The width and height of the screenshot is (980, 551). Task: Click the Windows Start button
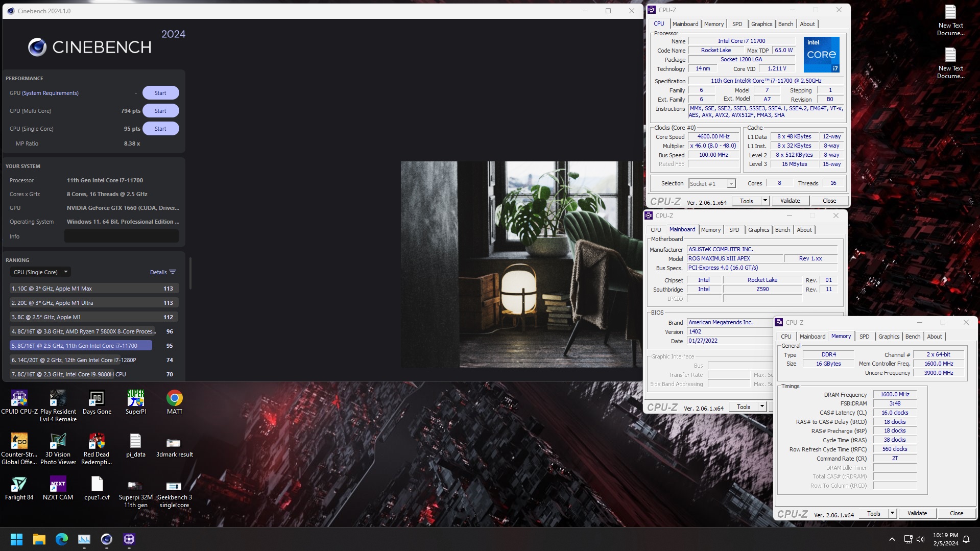pos(16,539)
